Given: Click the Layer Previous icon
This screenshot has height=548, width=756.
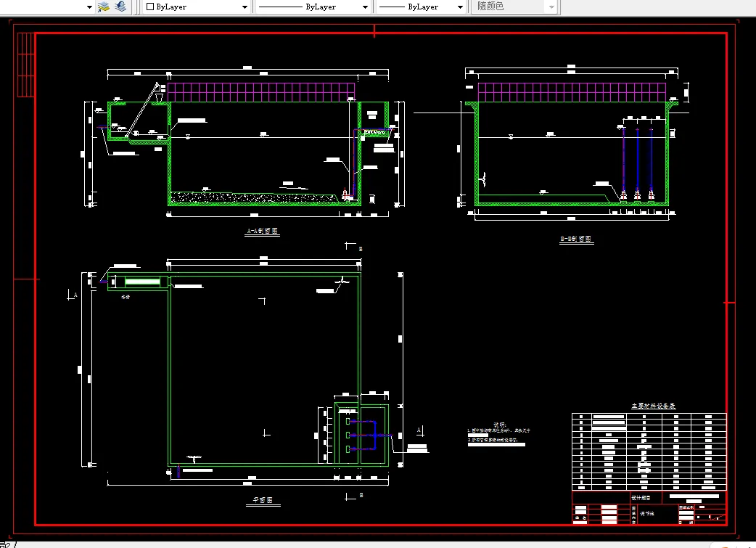Looking at the screenshot, I should [x=120, y=7].
